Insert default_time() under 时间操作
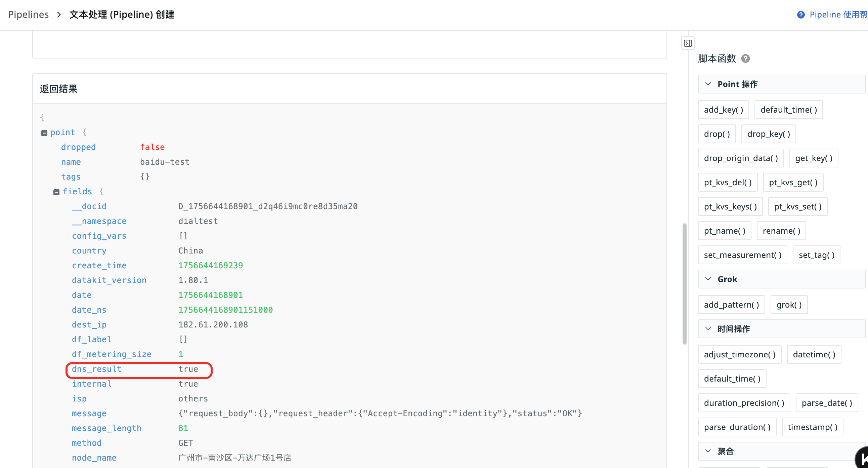The height and width of the screenshot is (468, 868). pyautogui.click(x=732, y=379)
